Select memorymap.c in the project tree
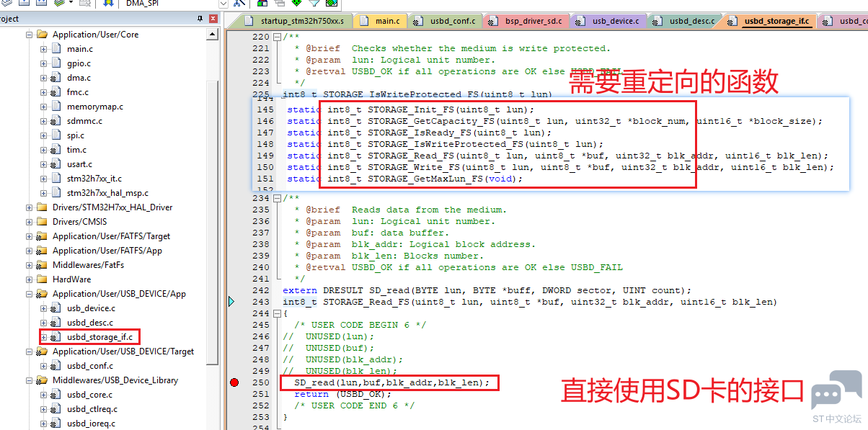The width and height of the screenshot is (868, 430). pyautogui.click(x=95, y=107)
